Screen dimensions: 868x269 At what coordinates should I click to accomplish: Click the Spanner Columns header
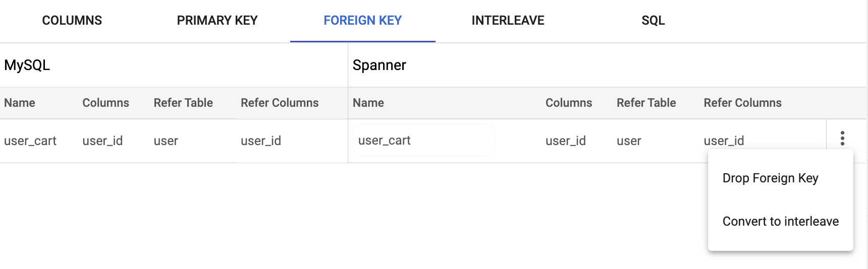click(569, 103)
